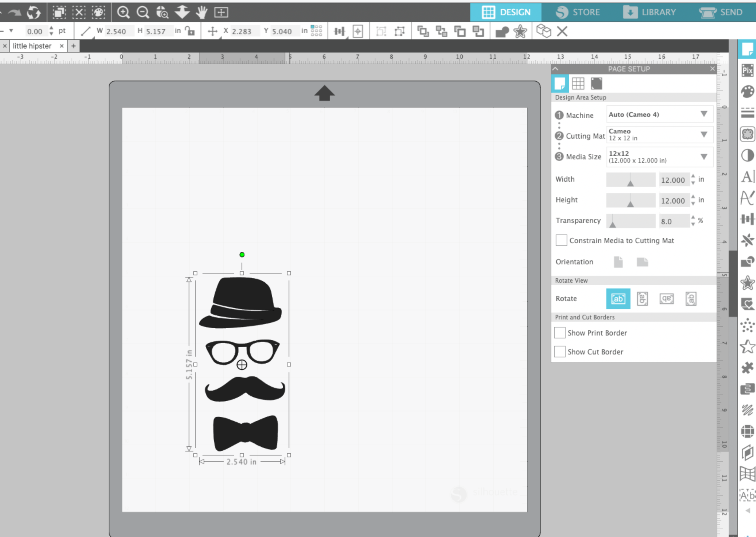
Task: Open the Fill color panel
Action: pos(747,92)
